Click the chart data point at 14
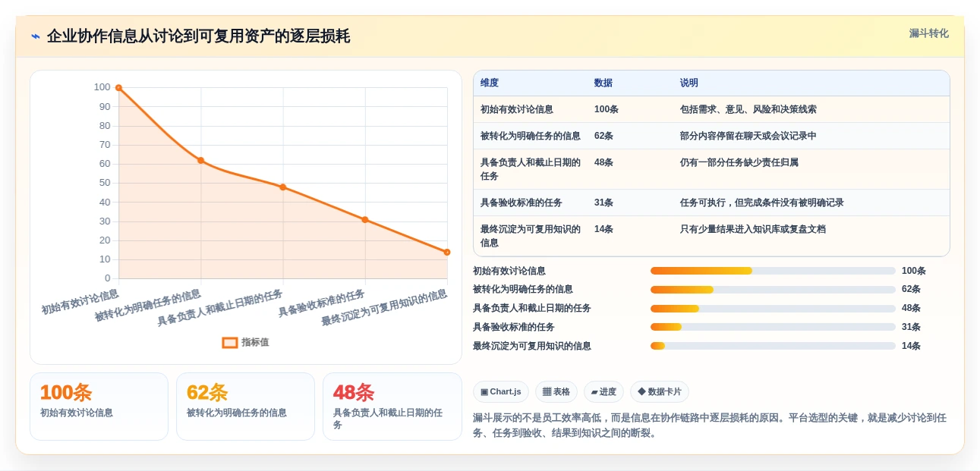This screenshot has width=980, height=471. [447, 252]
